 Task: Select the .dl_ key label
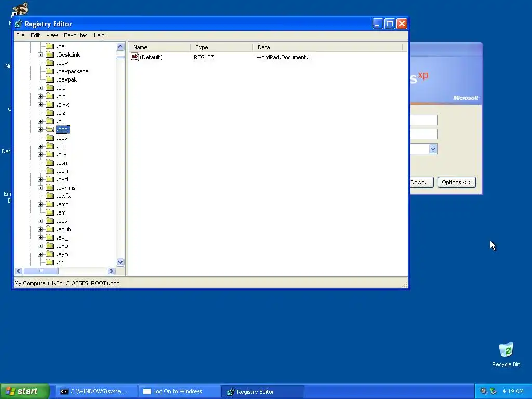click(x=61, y=121)
